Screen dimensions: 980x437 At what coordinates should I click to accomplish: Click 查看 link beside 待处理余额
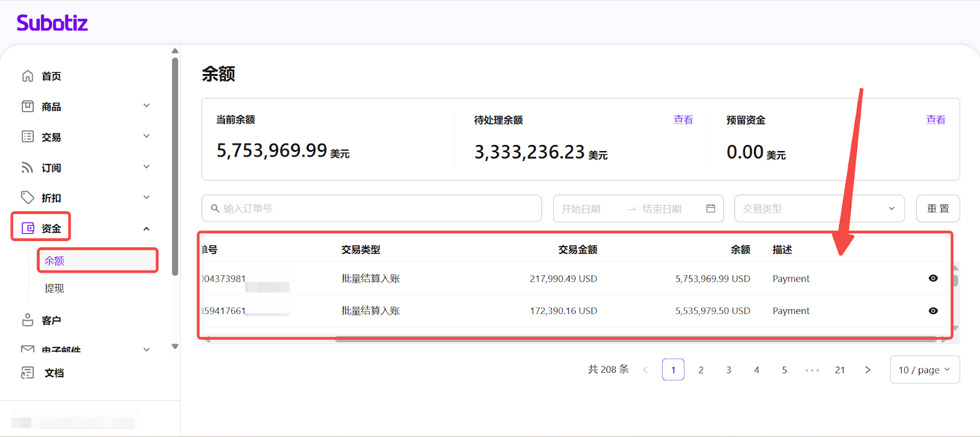(683, 120)
